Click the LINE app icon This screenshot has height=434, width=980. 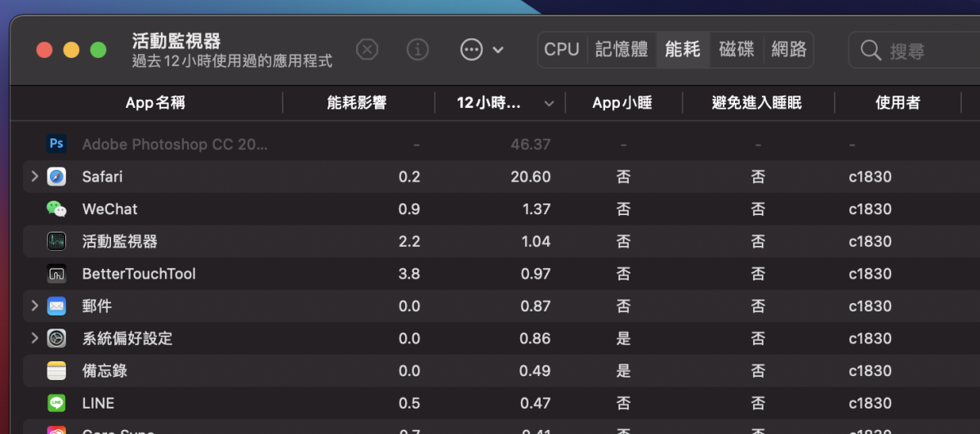coord(56,403)
